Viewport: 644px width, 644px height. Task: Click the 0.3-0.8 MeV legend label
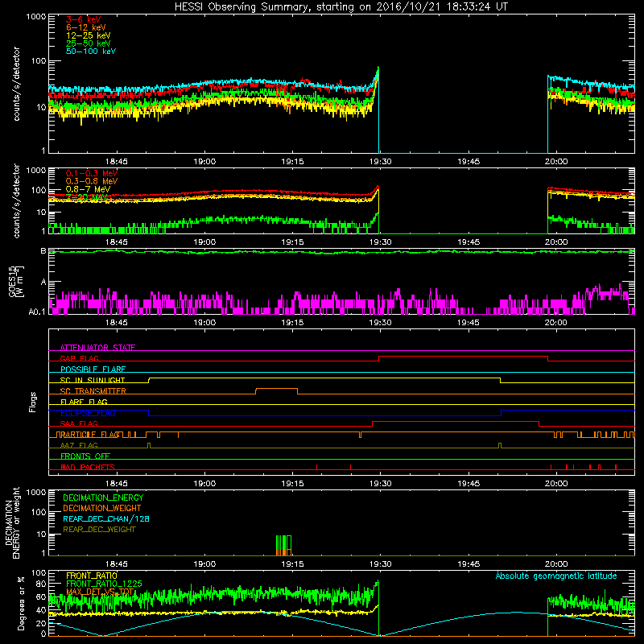(x=92, y=181)
